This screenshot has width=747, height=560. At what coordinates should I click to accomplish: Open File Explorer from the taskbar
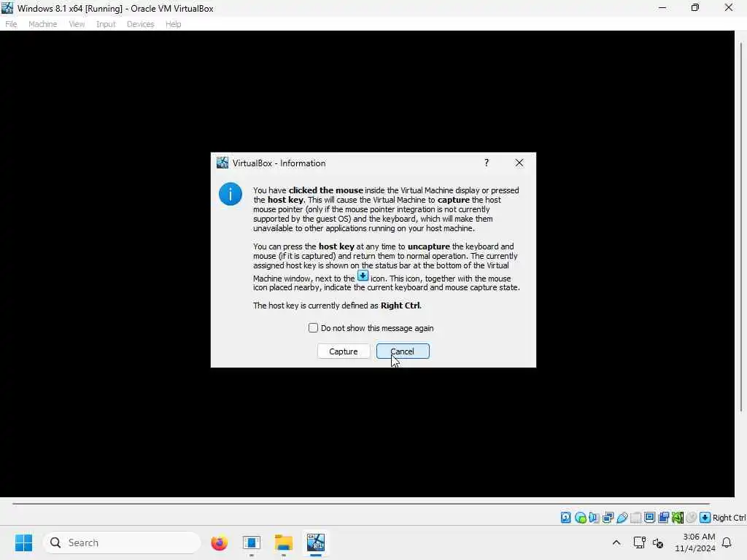[284, 542]
